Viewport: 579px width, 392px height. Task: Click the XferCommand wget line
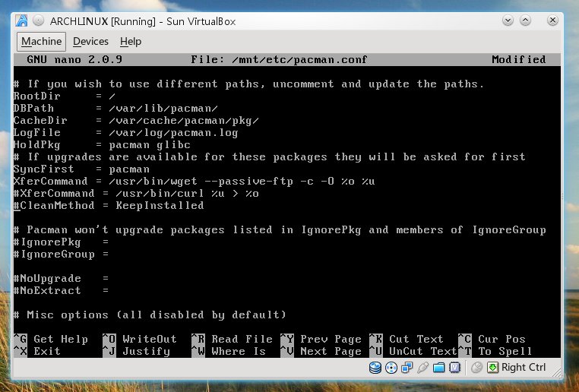click(195, 182)
